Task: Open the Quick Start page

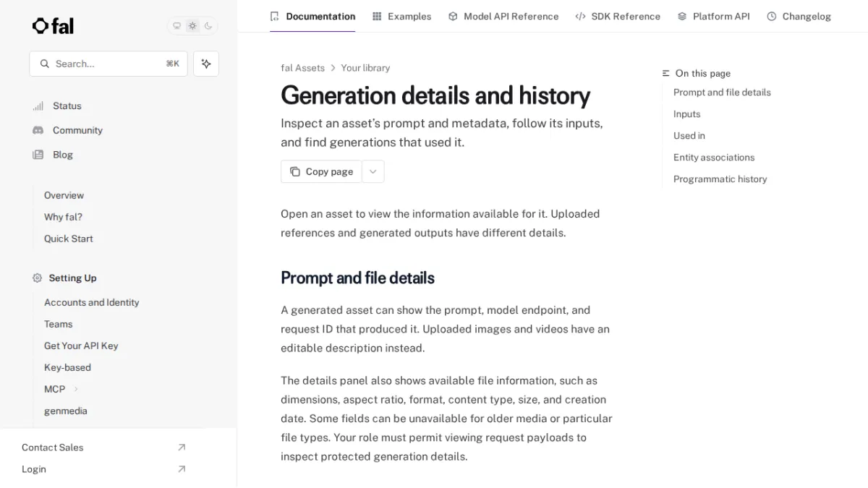Action: [x=69, y=239]
